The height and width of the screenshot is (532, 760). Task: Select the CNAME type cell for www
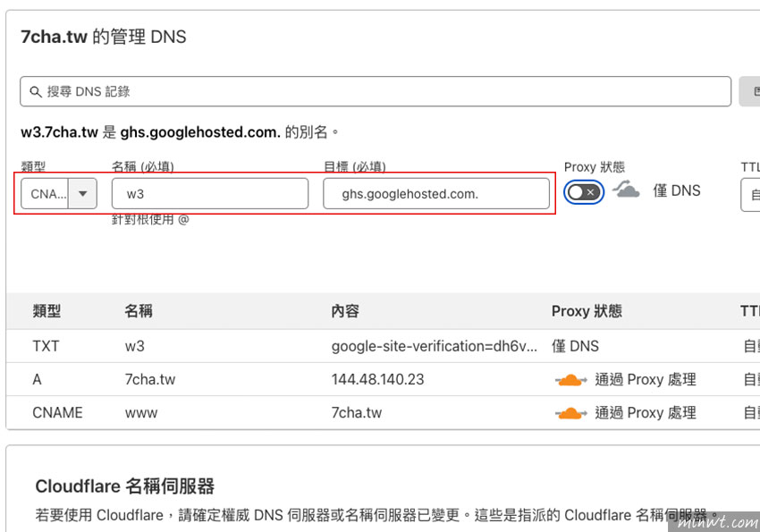click(x=57, y=413)
